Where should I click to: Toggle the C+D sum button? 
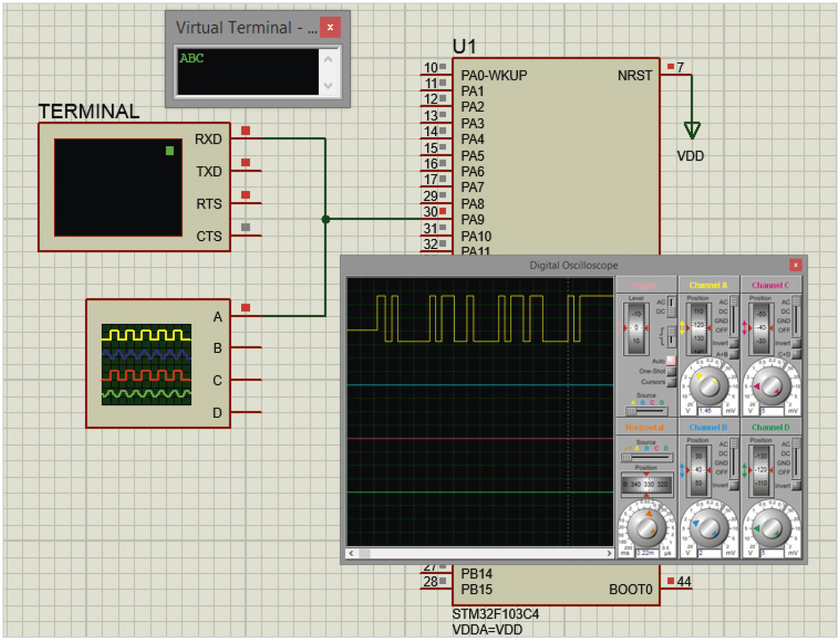coord(797,354)
